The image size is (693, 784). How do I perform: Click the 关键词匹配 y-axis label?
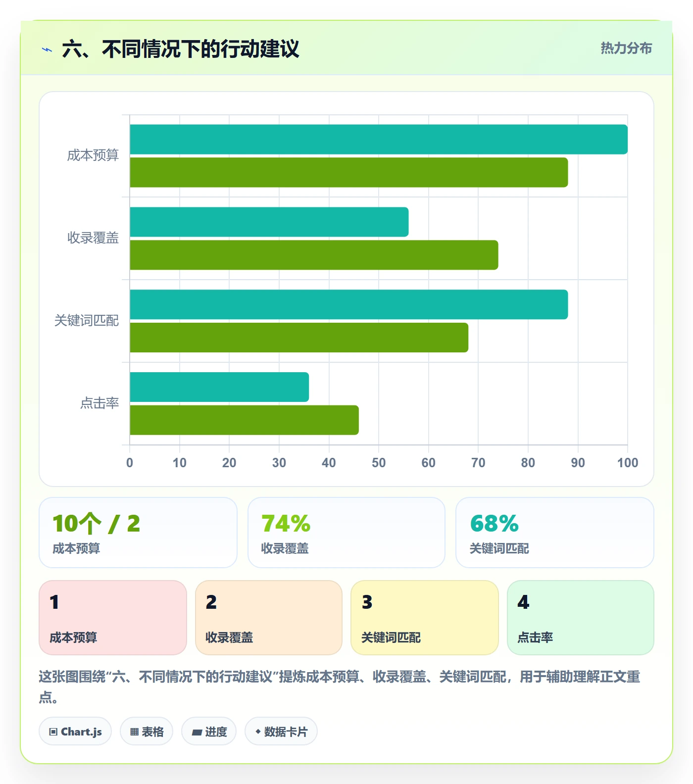(x=87, y=321)
